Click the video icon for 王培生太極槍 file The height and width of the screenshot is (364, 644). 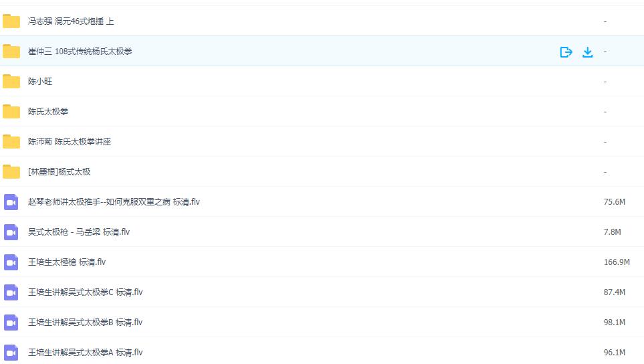point(11,262)
